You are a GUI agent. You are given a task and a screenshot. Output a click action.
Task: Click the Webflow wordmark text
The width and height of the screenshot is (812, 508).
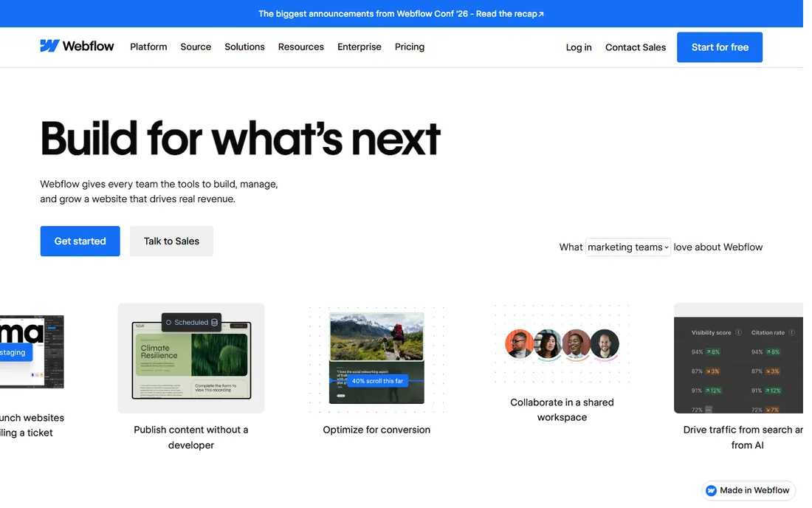88,46
